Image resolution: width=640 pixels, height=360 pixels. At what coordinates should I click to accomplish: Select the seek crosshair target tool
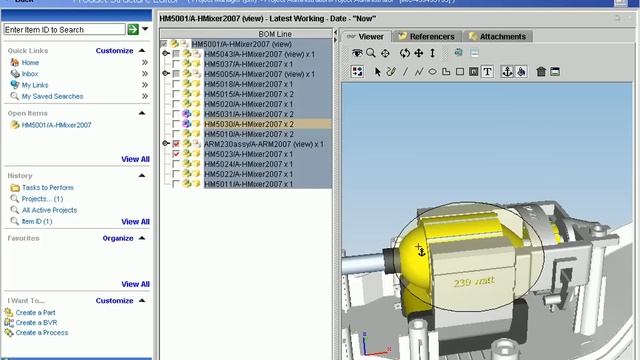[x=385, y=53]
